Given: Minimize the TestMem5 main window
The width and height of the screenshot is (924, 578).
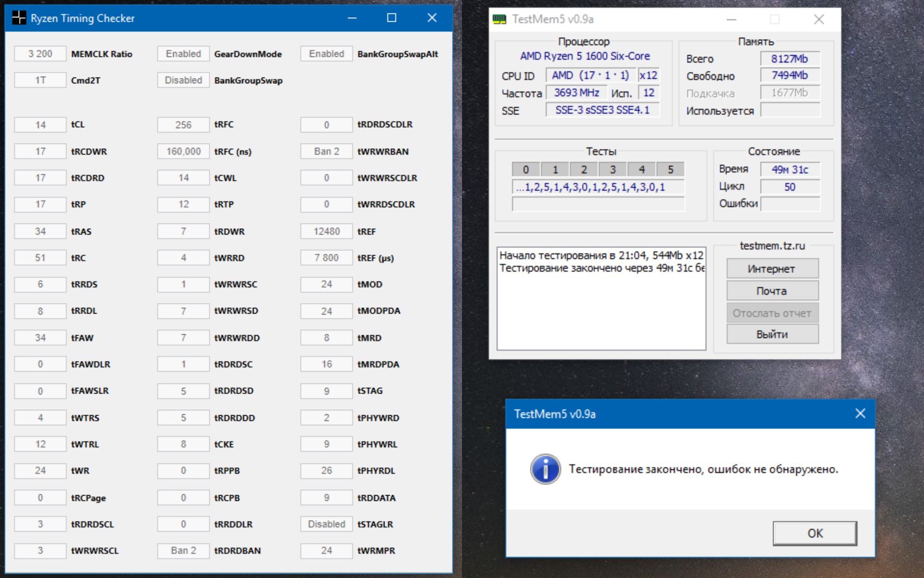Looking at the screenshot, I should 731,19.
